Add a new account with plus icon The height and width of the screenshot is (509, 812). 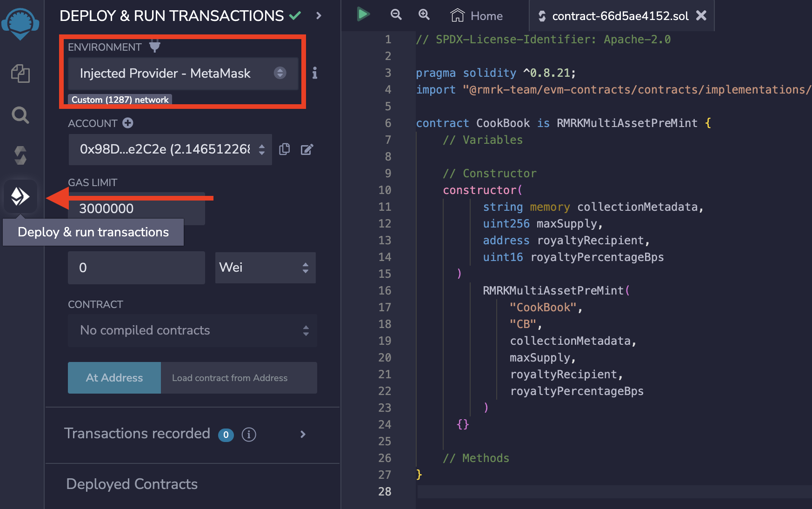coord(128,123)
